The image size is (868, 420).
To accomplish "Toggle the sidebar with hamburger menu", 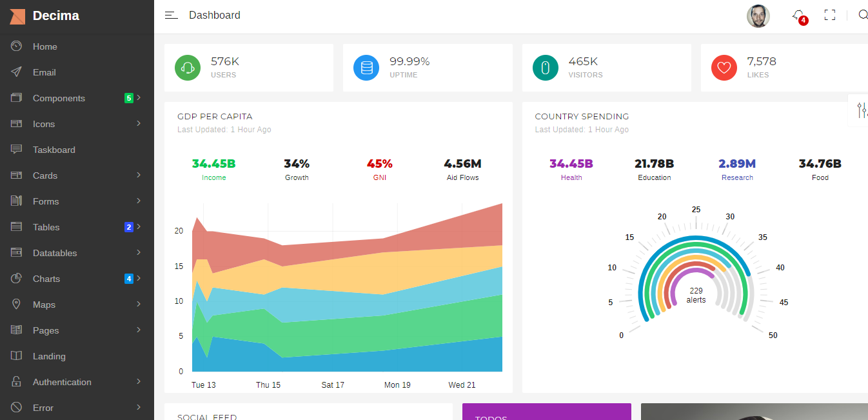I will (171, 15).
